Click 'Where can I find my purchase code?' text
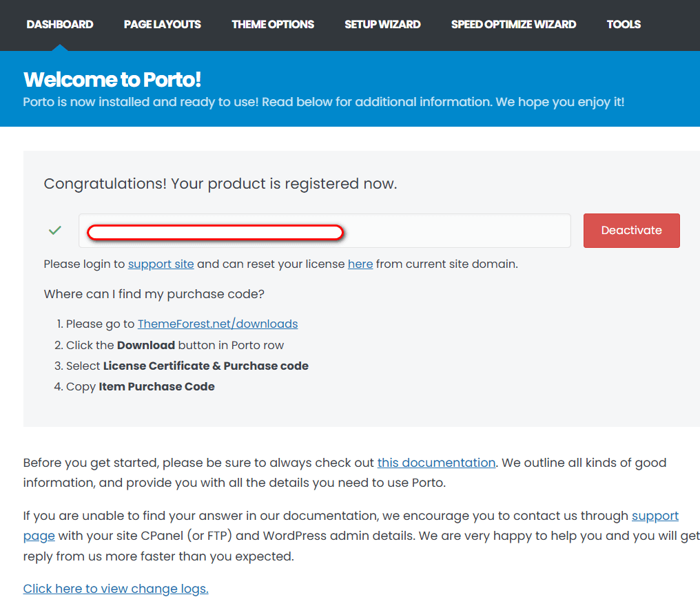 [x=154, y=294]
